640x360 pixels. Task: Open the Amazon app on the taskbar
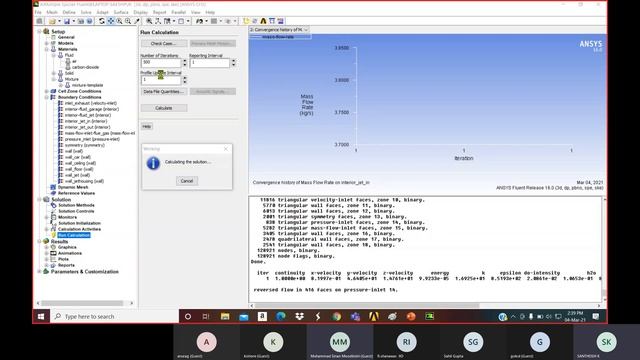point(262,316)
